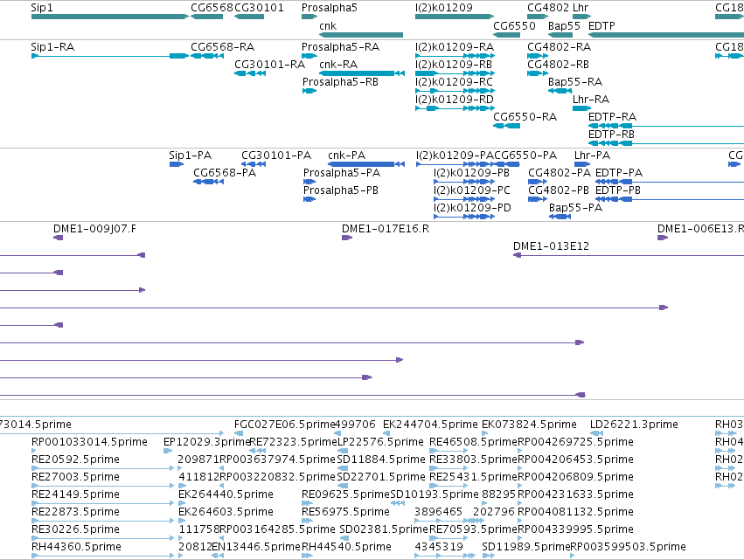This screenshot has height=560, width=744.
Task: Select the CG4802-PA protein label
Action: click(x=560, y=173)
